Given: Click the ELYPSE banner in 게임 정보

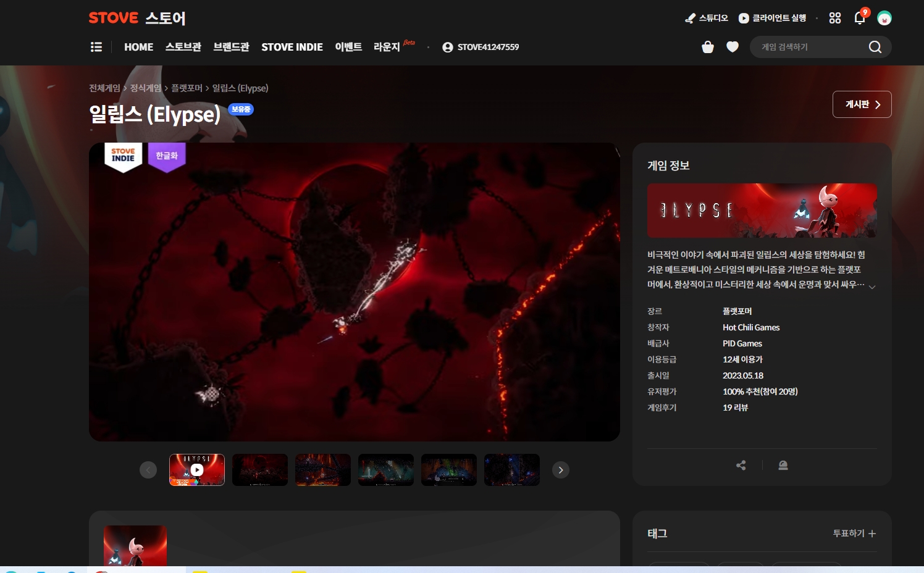Looking at the screenshot, I should pyautogui.click(x=762, y=211).
